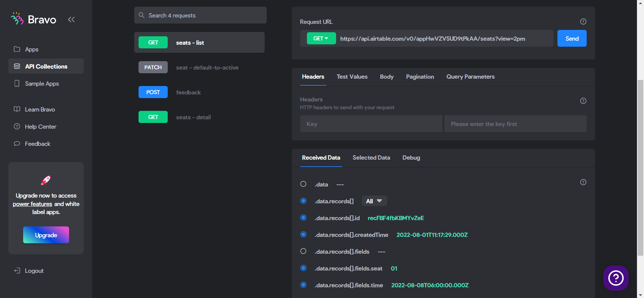The width and height of the screenshot is (644, 298).
Task: Open the GET method dropdown
Action: [x=321, y=38]
